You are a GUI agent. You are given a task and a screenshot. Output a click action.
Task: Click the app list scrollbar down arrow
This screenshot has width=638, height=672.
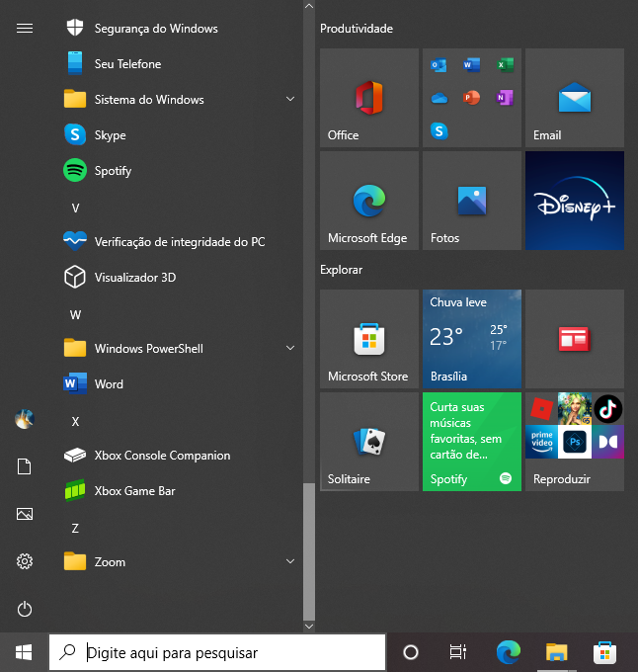pos(309,627)
